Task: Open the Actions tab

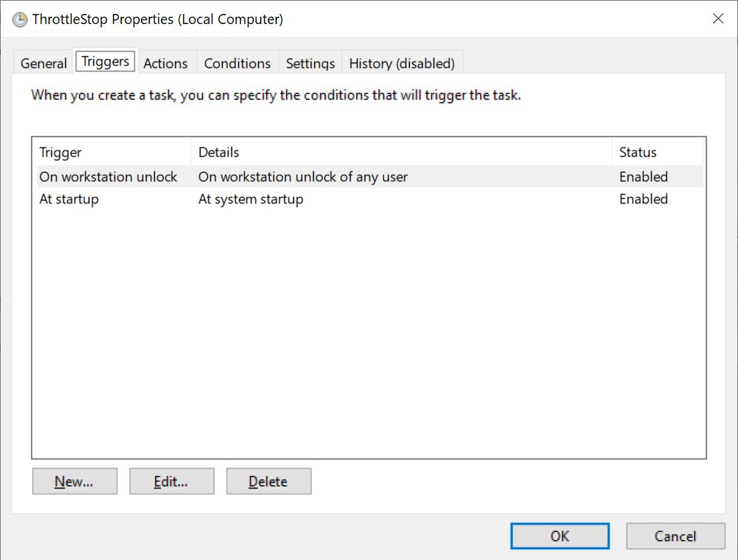Action: (165, 63)
